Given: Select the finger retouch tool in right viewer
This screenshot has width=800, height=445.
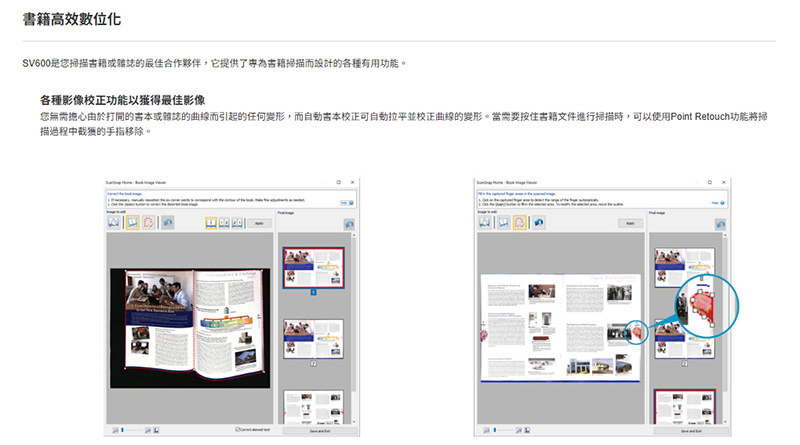Looking at the screenshot, I should pyautogui.click(x=519, y=222).
